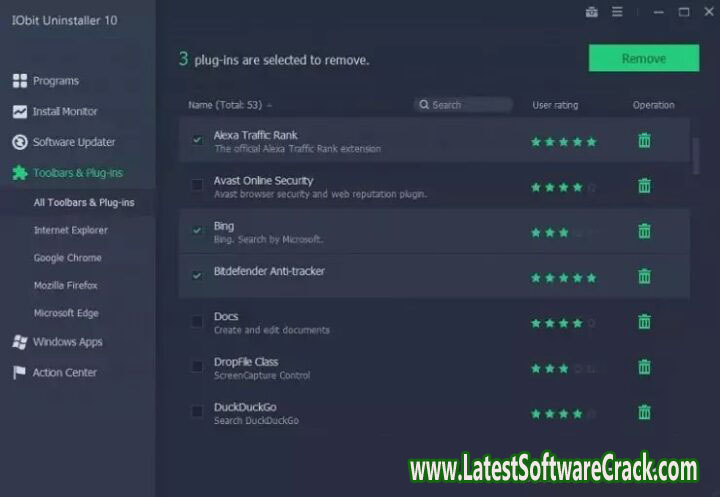Click the trash icon for Bing
This screenshot has width=720, height=497.
(644, 231)
